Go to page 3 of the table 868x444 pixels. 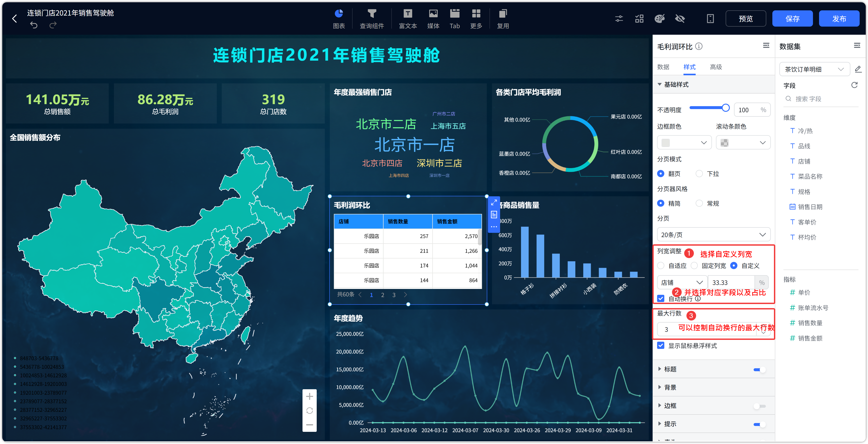click(x=394, y=295)
